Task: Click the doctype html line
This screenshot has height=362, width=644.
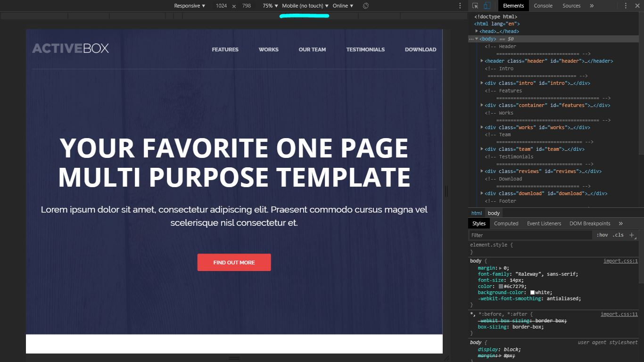Action: tap(495, 16)
